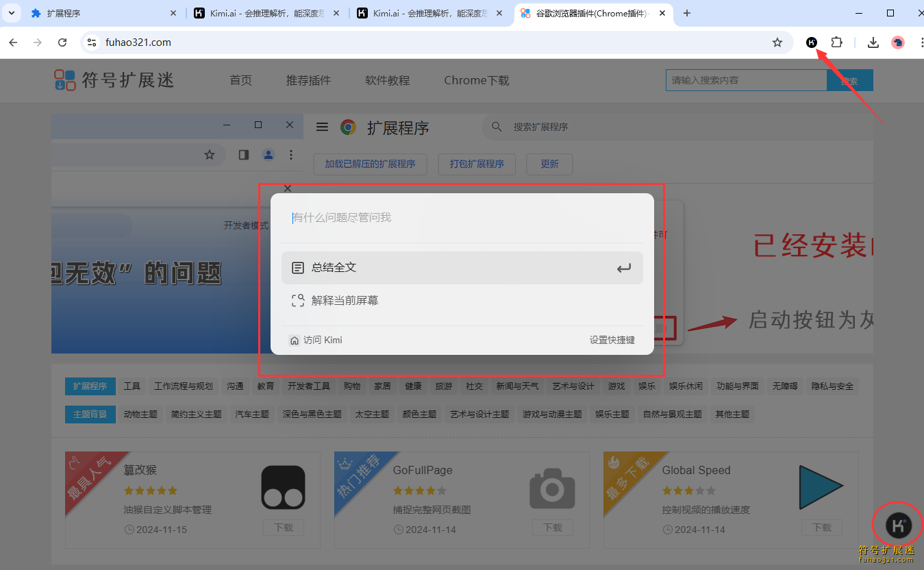
Task: Click the 篡改猴 Tampermonkey icon
Action: point(283,487)
